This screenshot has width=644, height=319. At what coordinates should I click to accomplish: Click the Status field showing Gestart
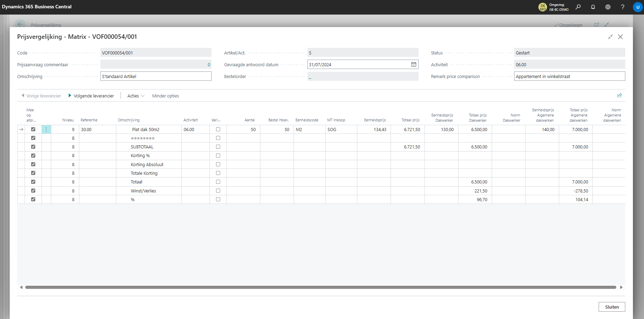pyautogui.click(x=570, y=53)
